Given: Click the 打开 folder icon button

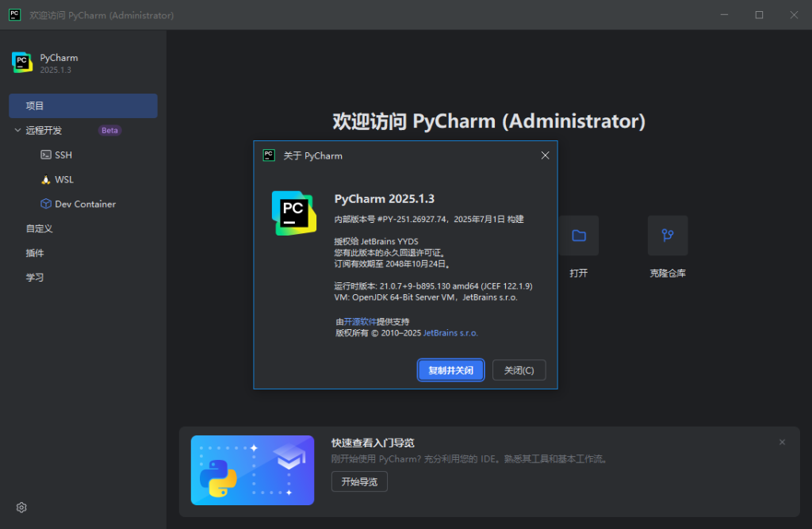Looking at the screenshot, I should (x=579, y=236).
